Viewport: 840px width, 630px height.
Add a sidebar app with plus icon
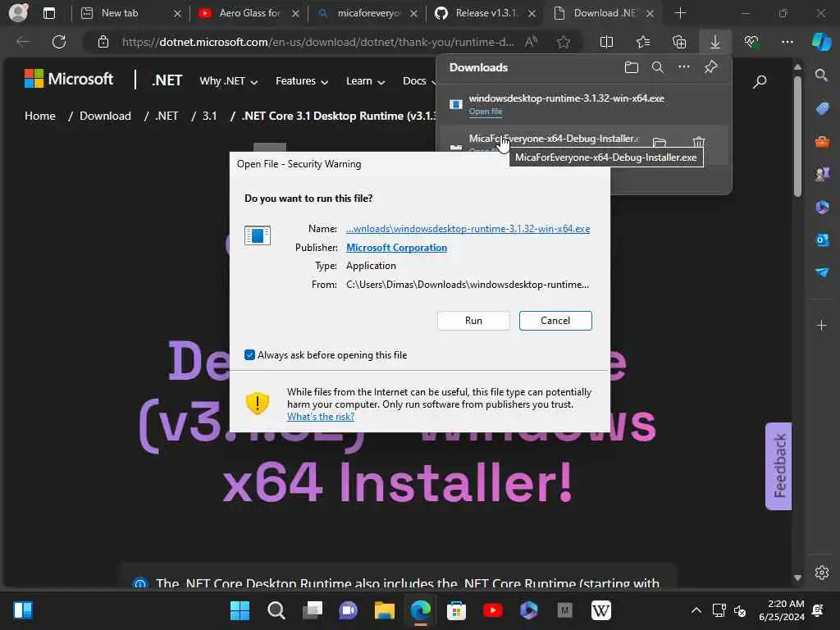[821, 325]
